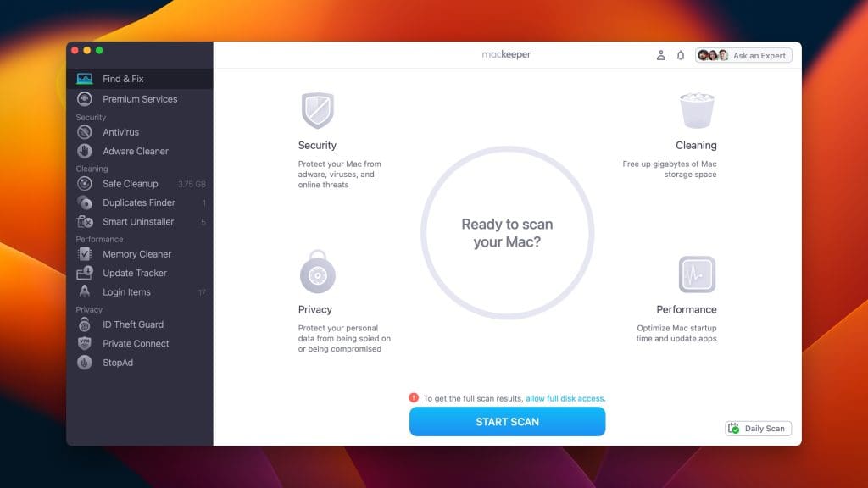Click the Smart Uninstaller count 5

203,222
